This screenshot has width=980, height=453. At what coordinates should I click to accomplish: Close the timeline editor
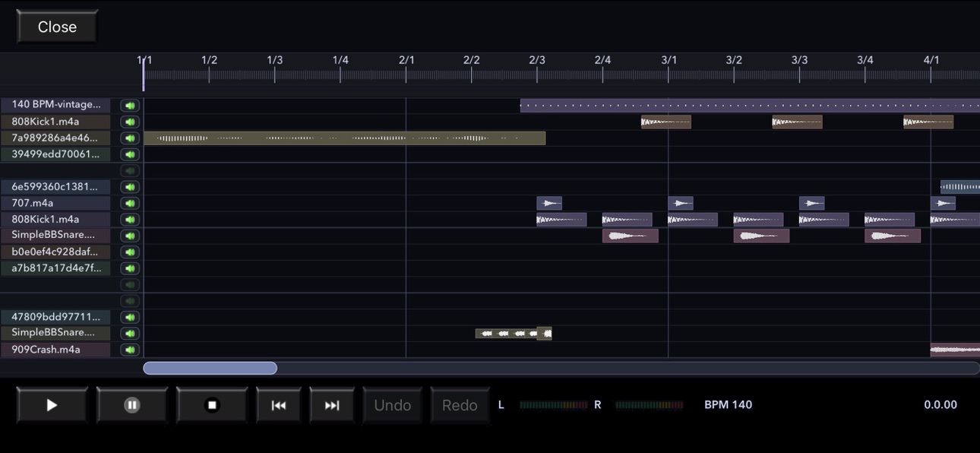(57, 27)
